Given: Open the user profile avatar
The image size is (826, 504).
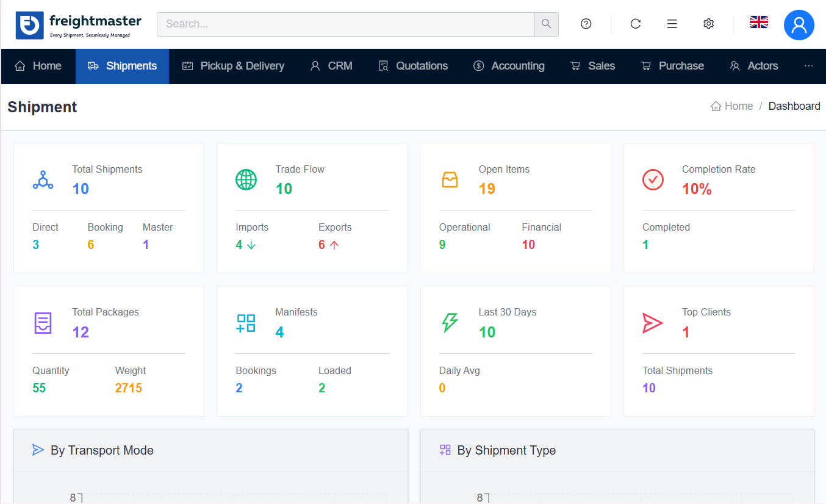Looking at the screenshot, I should pos(799,25).
